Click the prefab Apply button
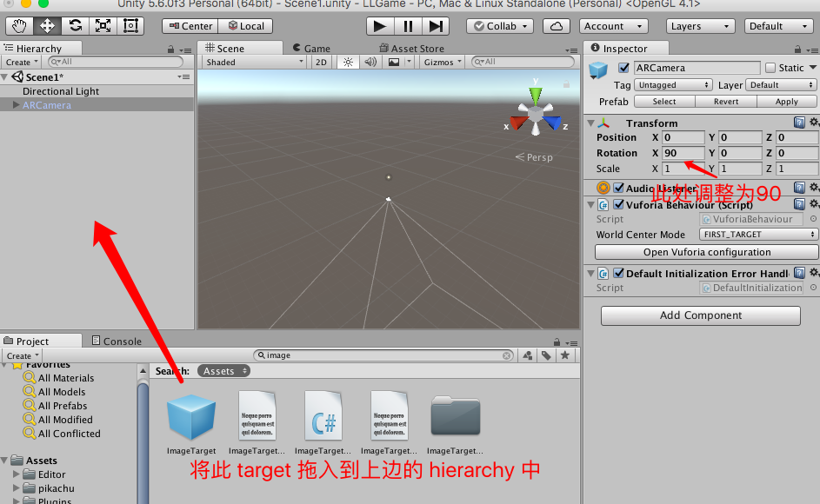 tap(787, 102)
